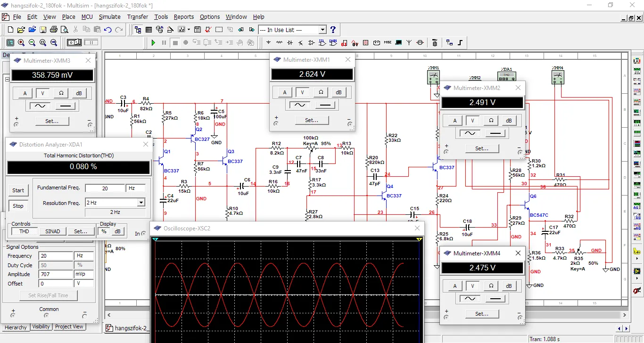The height and width of the screenshot is (343, 644).
Task: Click Start in Distortion Analyzer
Action: tap(18, 190)
